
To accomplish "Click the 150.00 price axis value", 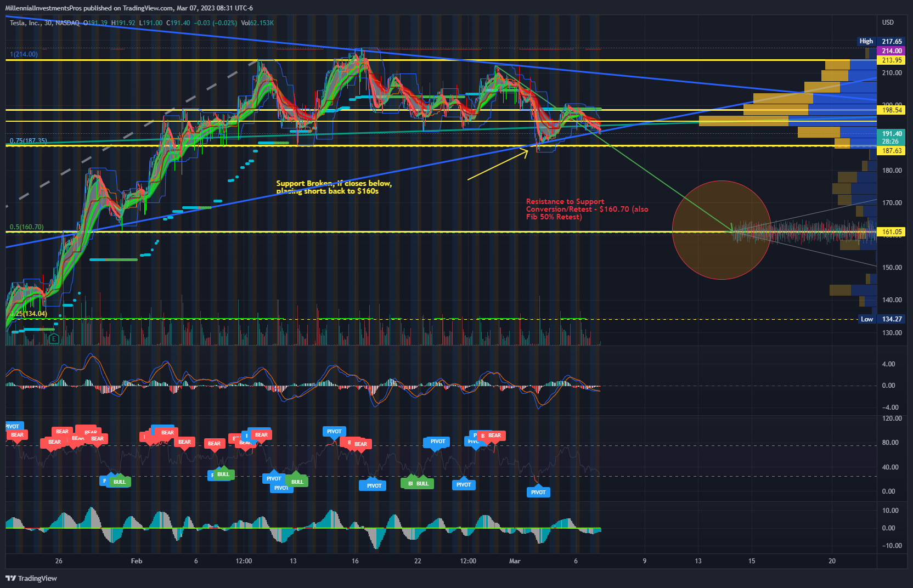I will [x=892, y=268].
